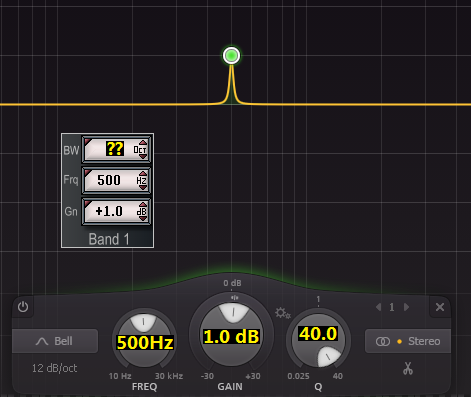471x397 pixels.
Task: Open the gear settings icon beside Gain
Action: point(283,313)
